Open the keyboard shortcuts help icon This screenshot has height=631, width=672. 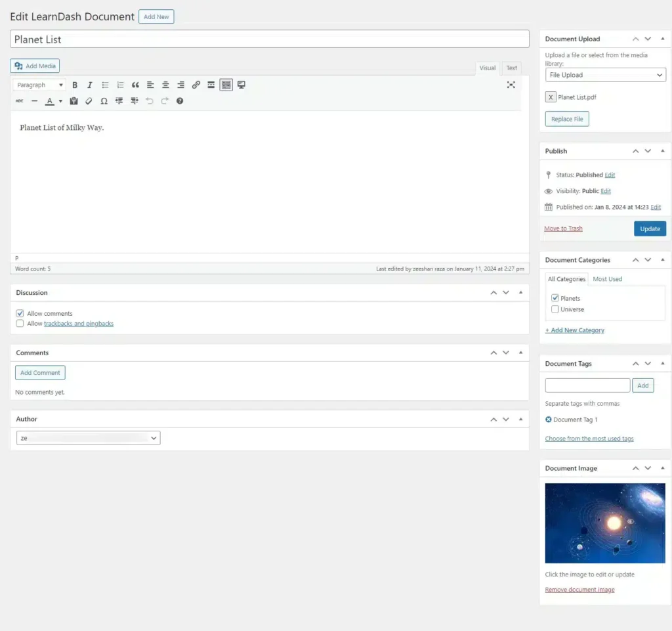180,101
